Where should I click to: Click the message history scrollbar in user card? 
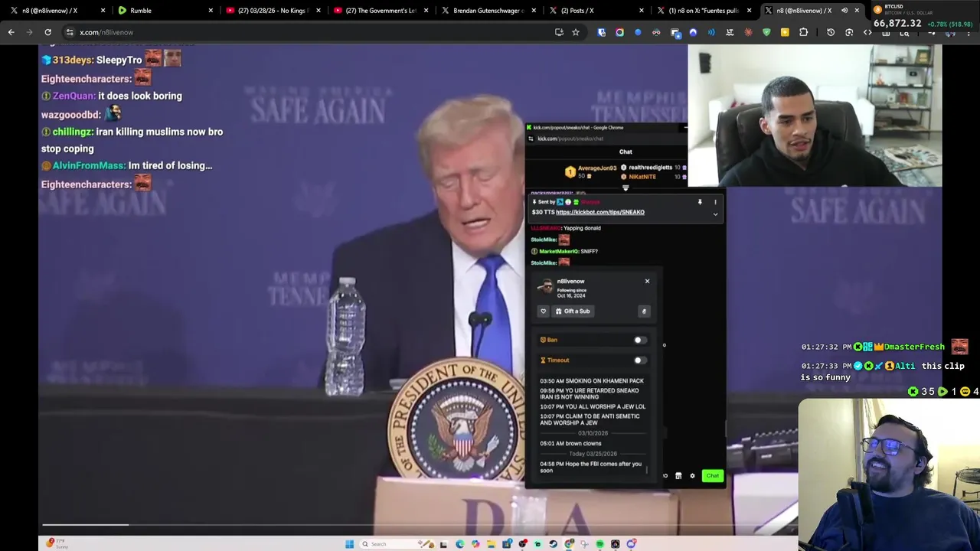pos(647,469)
